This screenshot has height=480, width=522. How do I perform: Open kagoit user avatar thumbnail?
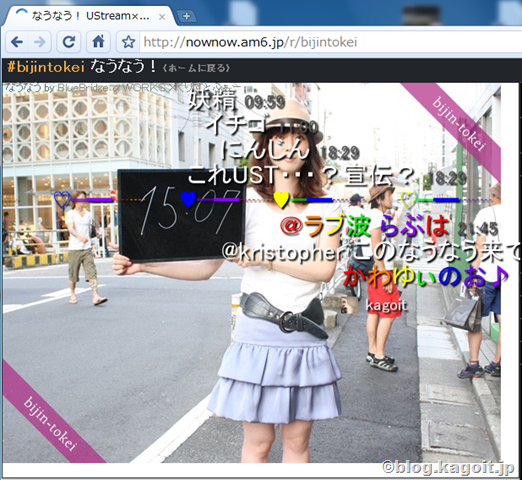349,305
